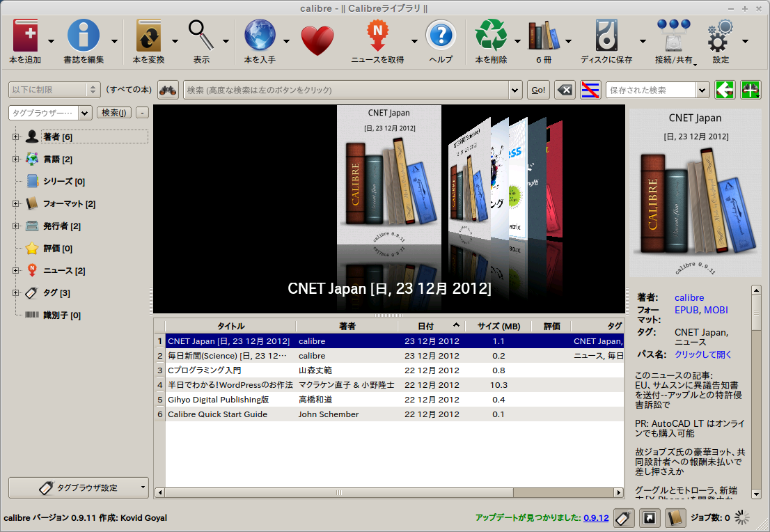
Task: Click the green plus save search icon
Action: click(x=751, y=90)
